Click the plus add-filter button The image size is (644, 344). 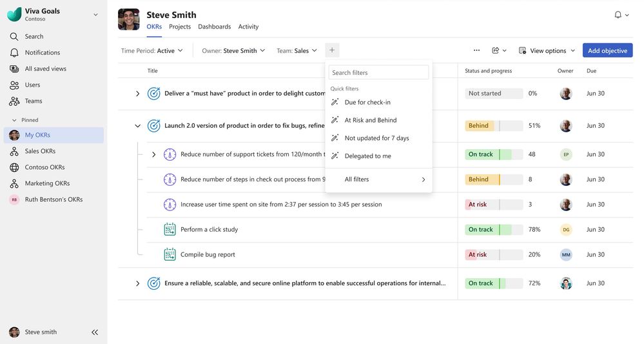pos(332,50)
